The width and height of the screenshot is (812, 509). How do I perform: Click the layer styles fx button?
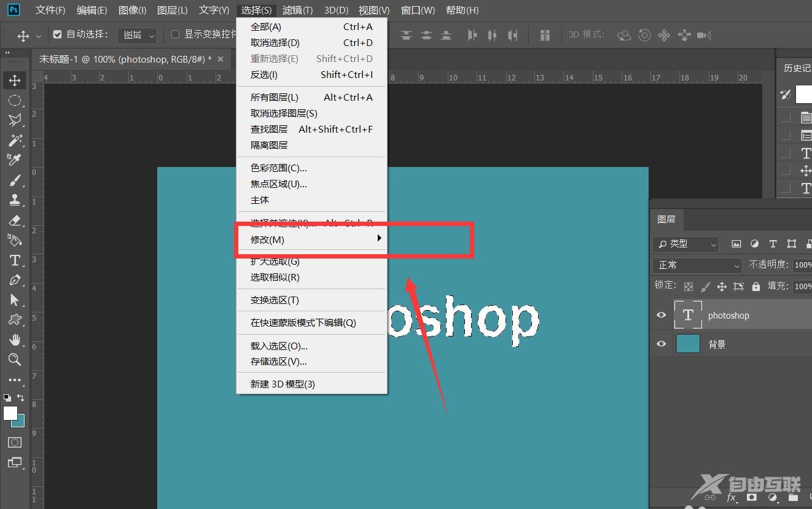732,497
